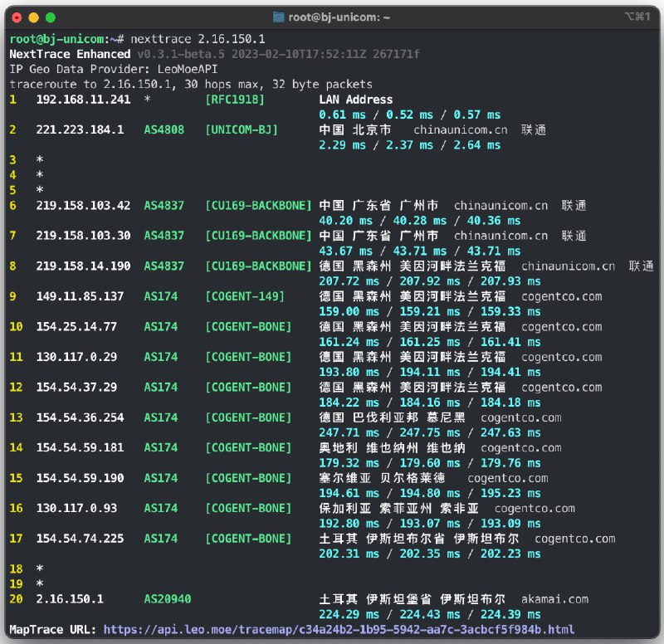
Task: Click the IP Geo Data Provider: LeoMoeAPI line
Action: (114, 70)
